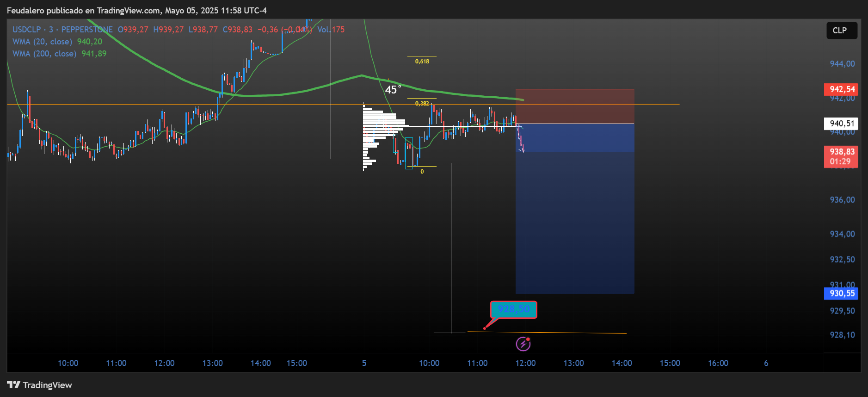The height and width of the screenshot is (397, 868).
Task: Click the 928,10 price axis label
Action: [842, 335]
